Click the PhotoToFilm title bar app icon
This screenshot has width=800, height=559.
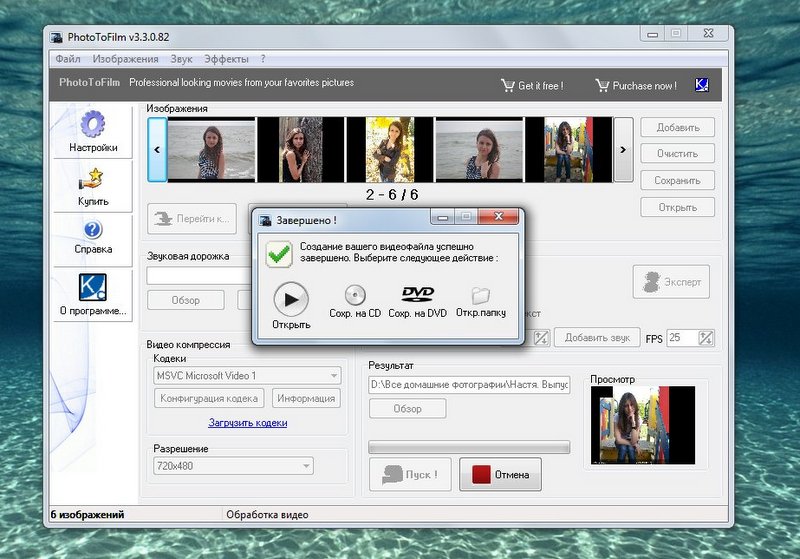(56, 37)
